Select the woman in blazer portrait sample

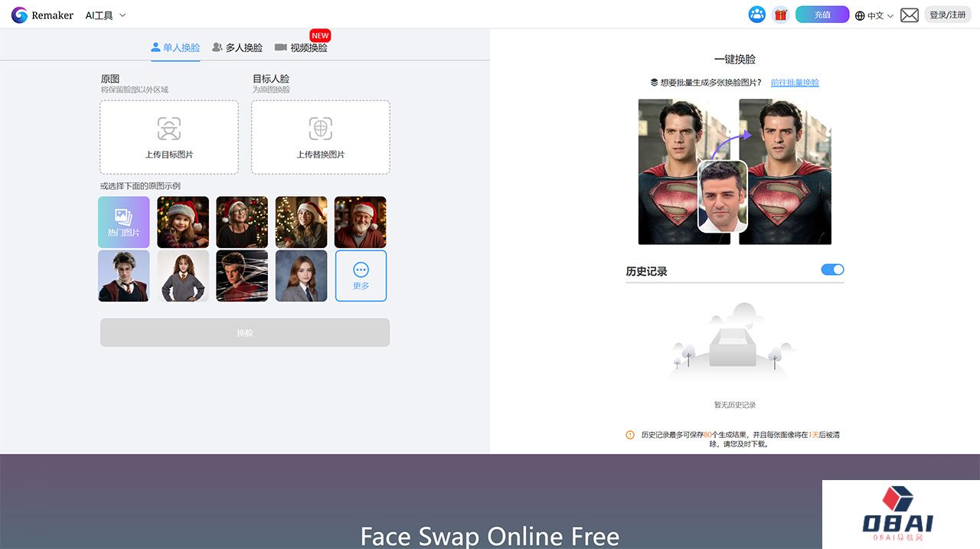301,276
